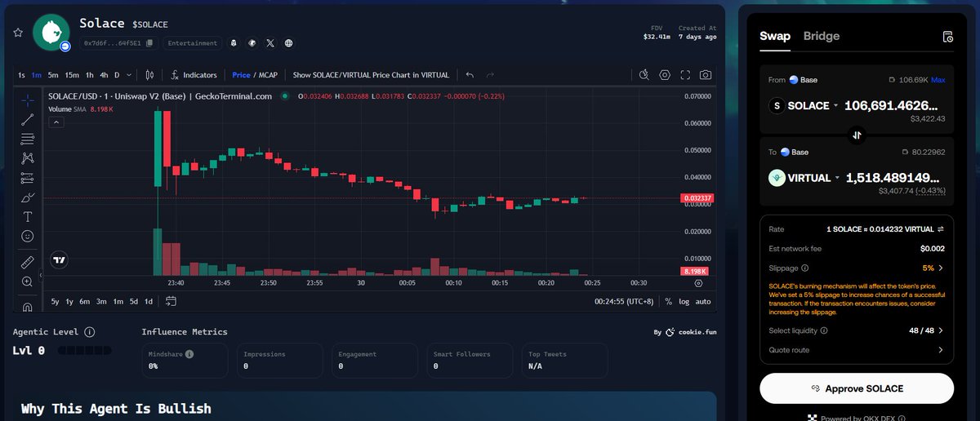Invert the SOLACE to VIRTUAL rate

pos(940,228)
